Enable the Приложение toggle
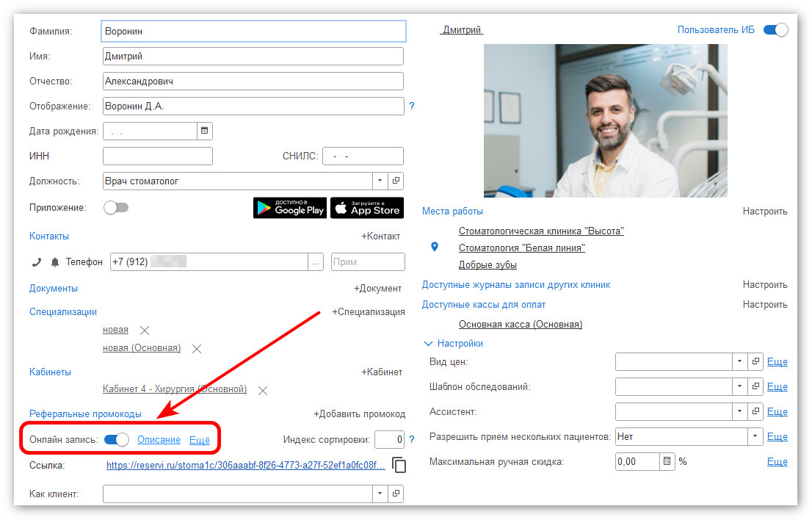Image resolution: width=812 pixels, height=520 pixels. (x=116, y=208)
